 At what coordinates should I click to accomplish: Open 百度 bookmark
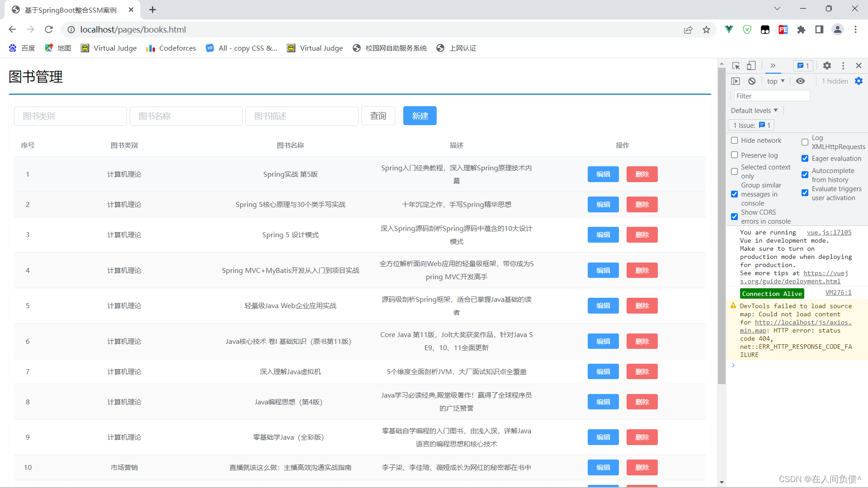coord(22,48)
